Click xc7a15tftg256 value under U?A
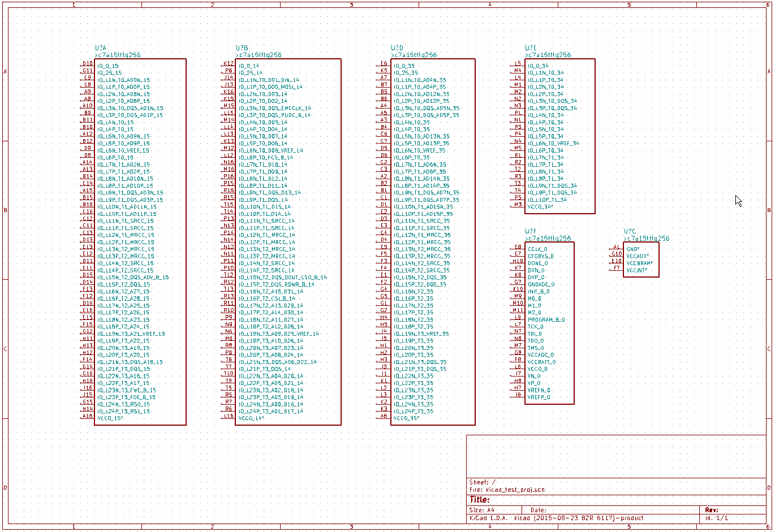The height and width of the screenshot is (532, 775). pyautogui.click(x=118, y=55)
